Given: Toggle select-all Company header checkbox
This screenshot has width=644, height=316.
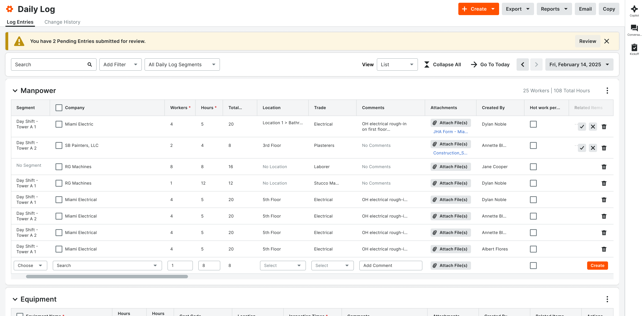Looking at the screenshot, I should point(59,108).
